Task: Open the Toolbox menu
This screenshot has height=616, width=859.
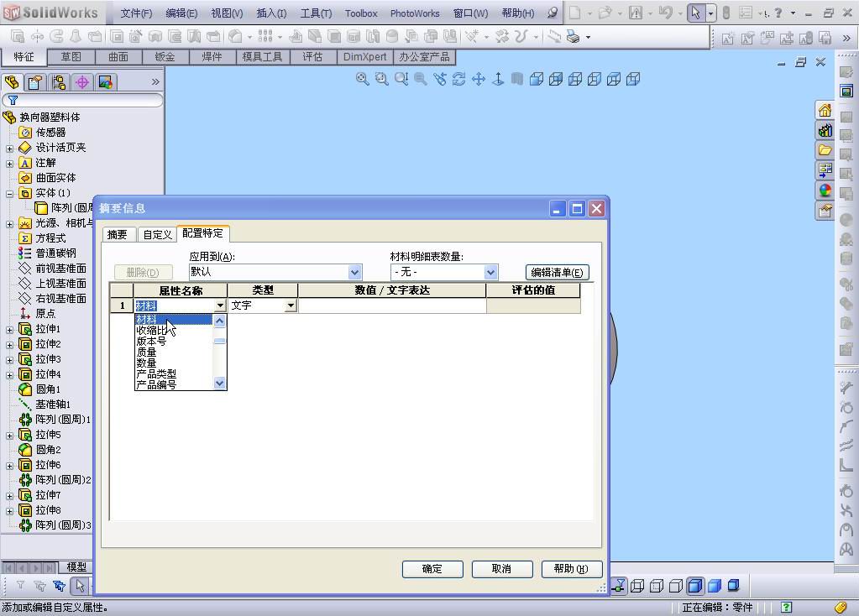Action: click(361, 13)
